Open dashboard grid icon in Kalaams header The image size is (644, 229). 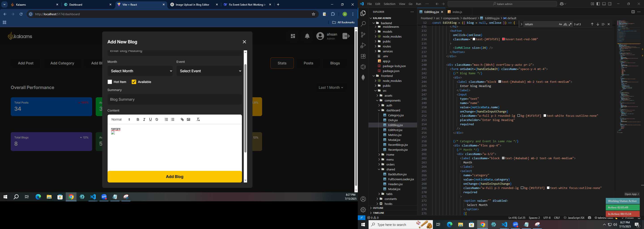point(293,36)
